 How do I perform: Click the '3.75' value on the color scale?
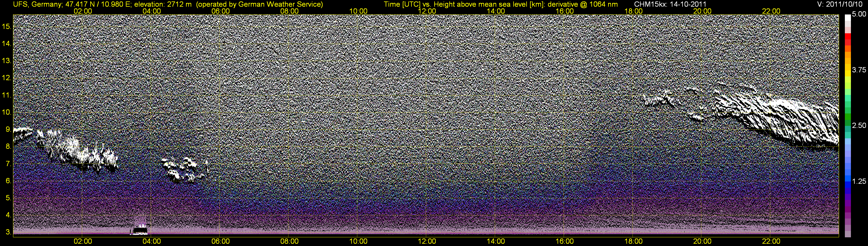click(x=859, y=70)
